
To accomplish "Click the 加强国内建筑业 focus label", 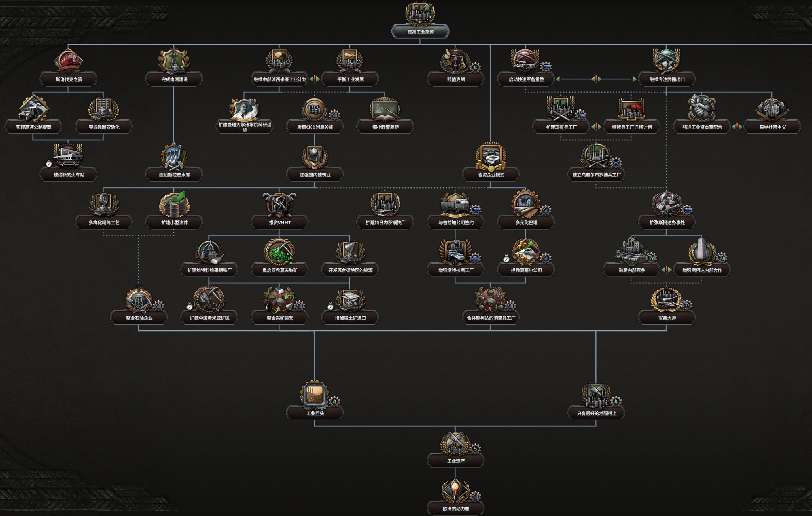I will [x=315, y=175].
